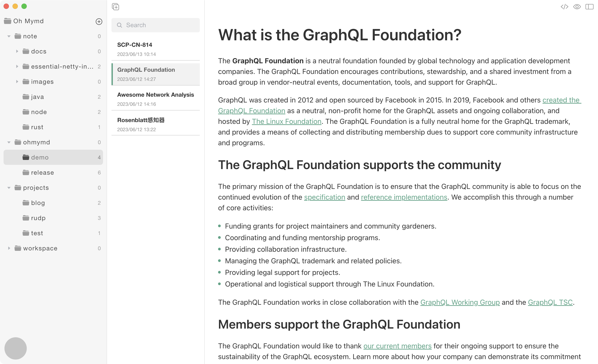
Task: Select the rust folder icon
Action: (x=26, y=127)
